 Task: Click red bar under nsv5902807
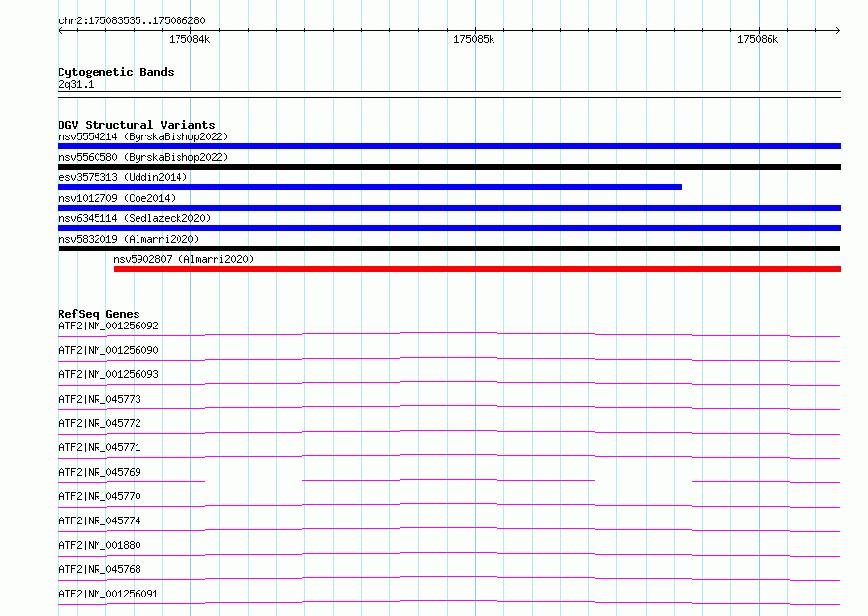click(477, 269)
